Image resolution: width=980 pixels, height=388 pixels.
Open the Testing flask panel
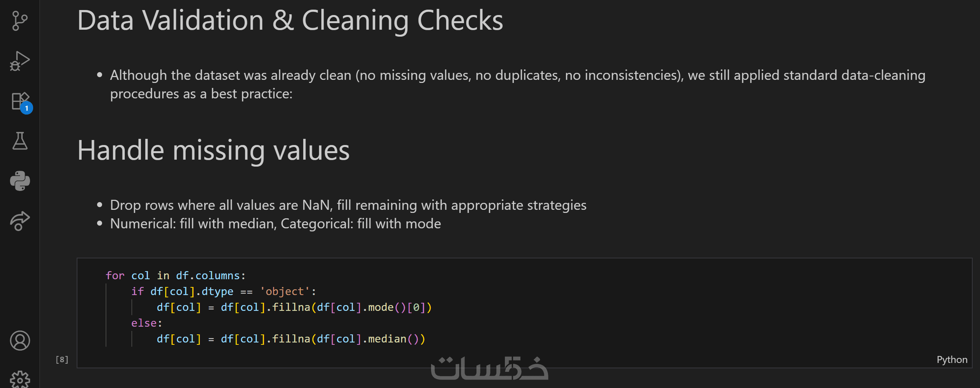click(x=20, y=141)
